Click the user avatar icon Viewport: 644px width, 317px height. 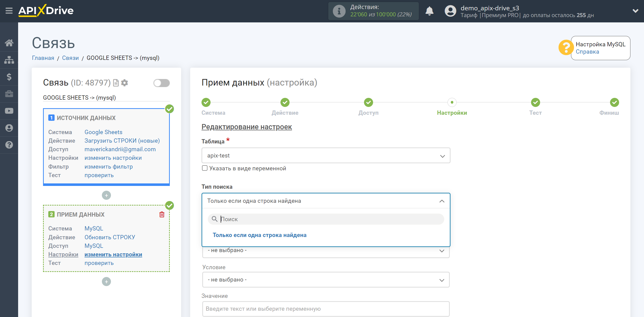click(450, 11)
